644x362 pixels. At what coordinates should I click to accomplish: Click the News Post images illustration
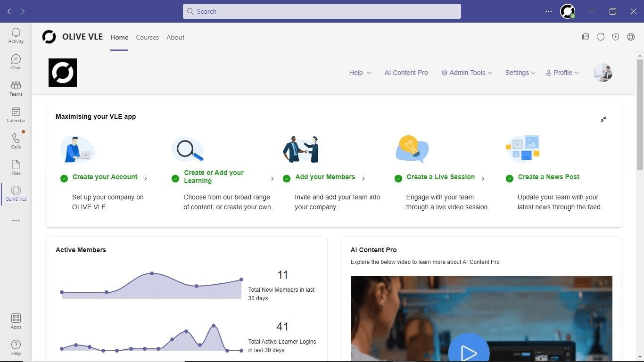point(523,149)
